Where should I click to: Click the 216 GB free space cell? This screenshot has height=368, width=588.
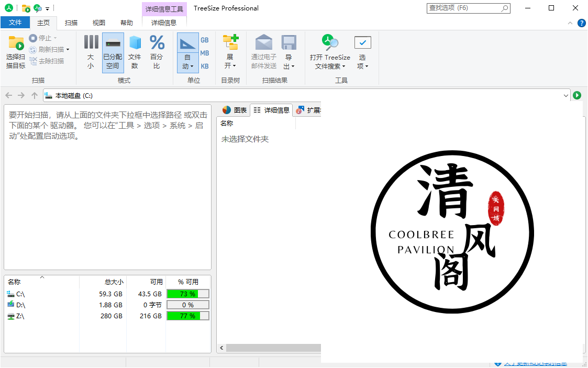click(150, 316)
